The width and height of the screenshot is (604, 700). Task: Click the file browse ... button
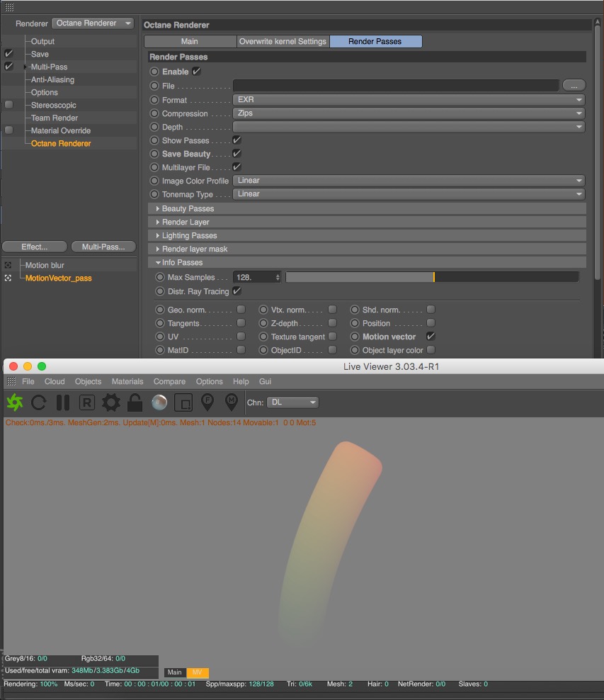pyautogui.click(x=574, y=85)
